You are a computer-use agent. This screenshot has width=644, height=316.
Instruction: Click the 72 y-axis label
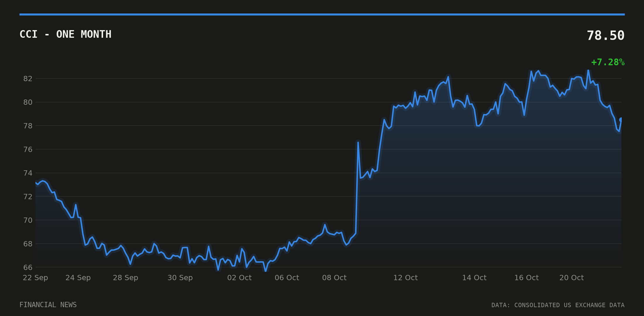coord(28,197)
